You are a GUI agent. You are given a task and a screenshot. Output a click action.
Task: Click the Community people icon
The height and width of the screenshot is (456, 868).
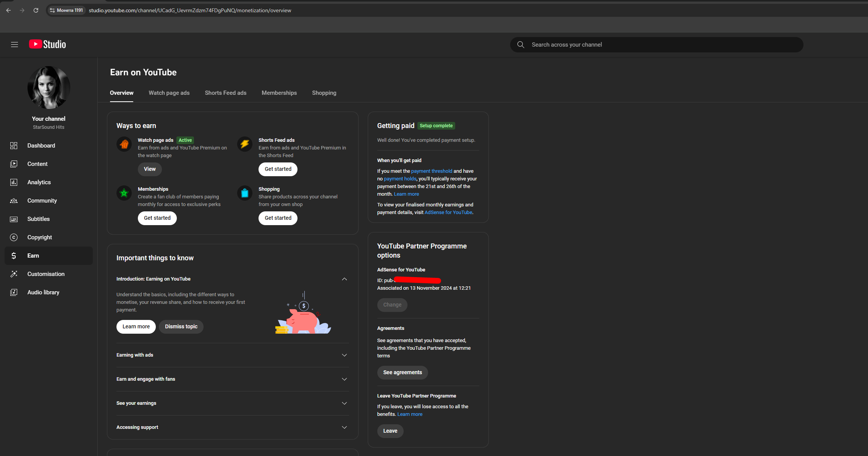[x=14, y=201]
